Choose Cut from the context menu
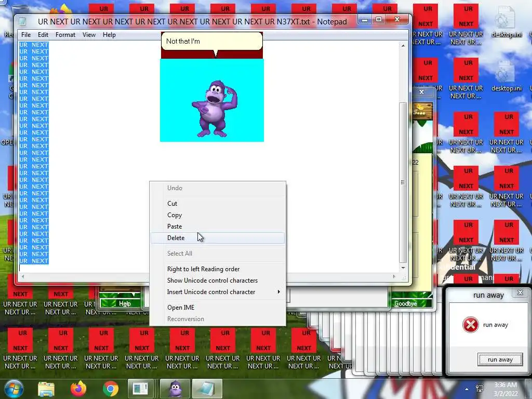Screen dimensions: 532x399 click(x=218, y=204)
